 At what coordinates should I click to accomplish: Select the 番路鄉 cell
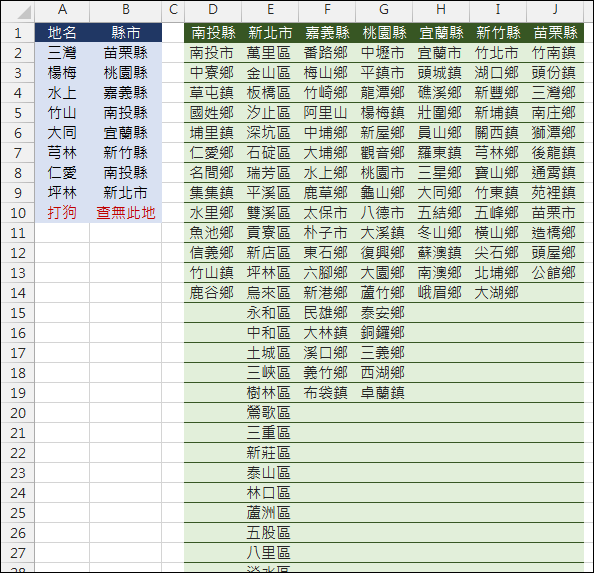coord(327,53)
